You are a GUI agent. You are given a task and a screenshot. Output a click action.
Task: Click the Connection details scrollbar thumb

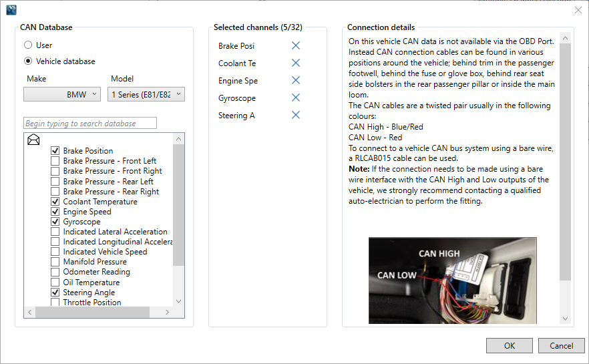pyautogui.click(x=566, y=162)
